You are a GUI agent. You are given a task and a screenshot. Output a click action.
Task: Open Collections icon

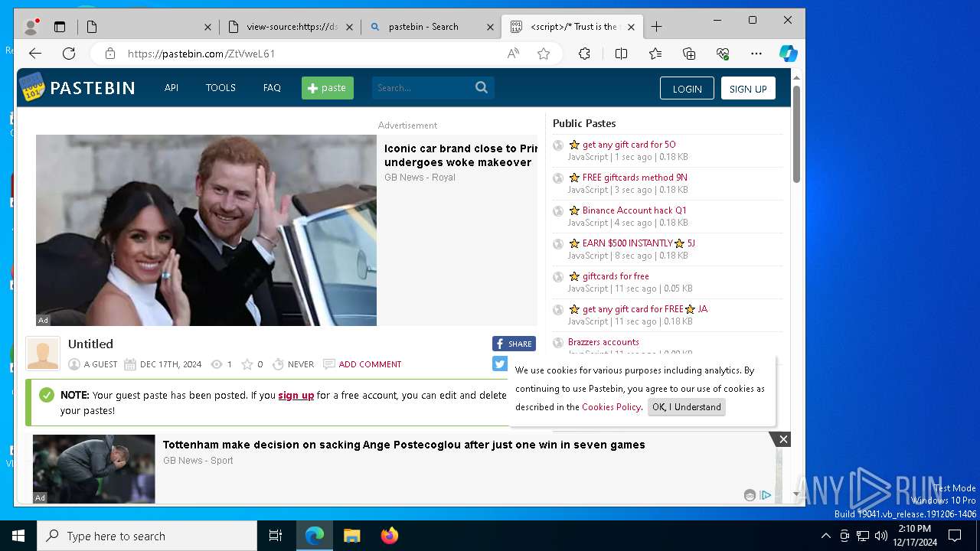tap(689, 54)
